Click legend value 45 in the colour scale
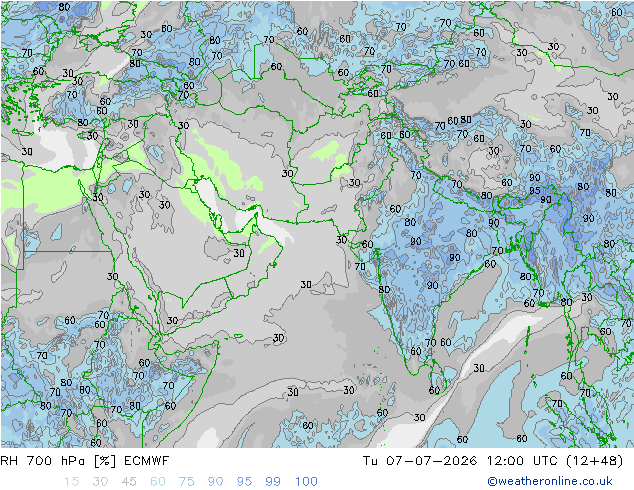The image size is (634, 490). (129, 482)
